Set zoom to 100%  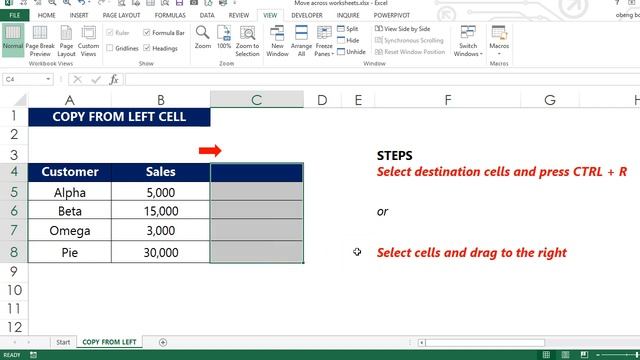(224, 38)
